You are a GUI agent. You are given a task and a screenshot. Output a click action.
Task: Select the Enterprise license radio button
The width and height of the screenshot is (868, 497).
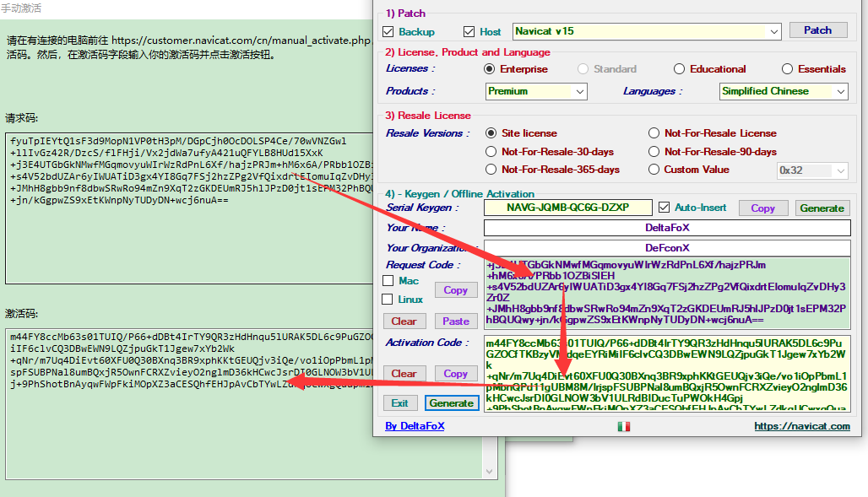tap(489, 69)
